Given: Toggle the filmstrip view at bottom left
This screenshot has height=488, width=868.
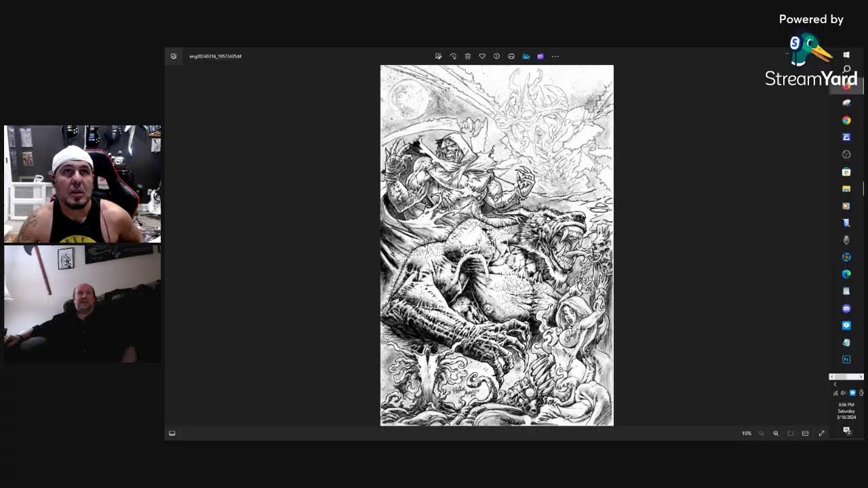Looking at the screenshot, I should coord(172,434).
